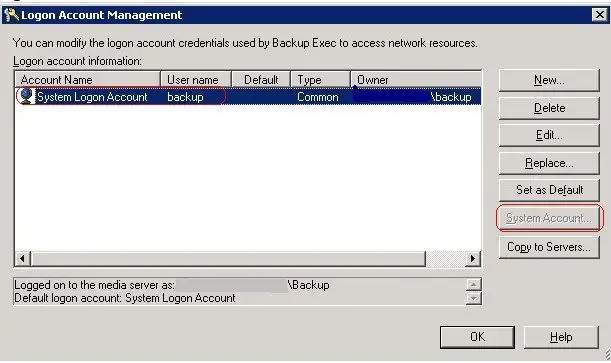
Task: Click the Replace... button
Action: point(549,163)
